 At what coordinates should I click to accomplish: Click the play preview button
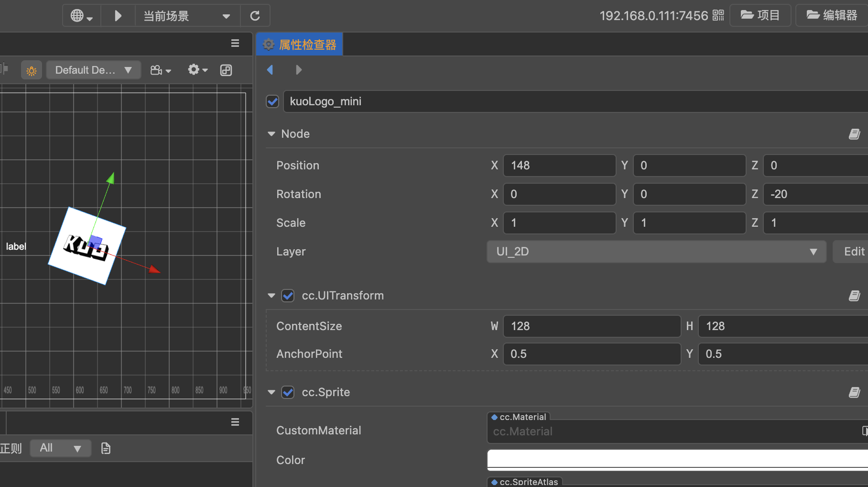tap(118, 16)
